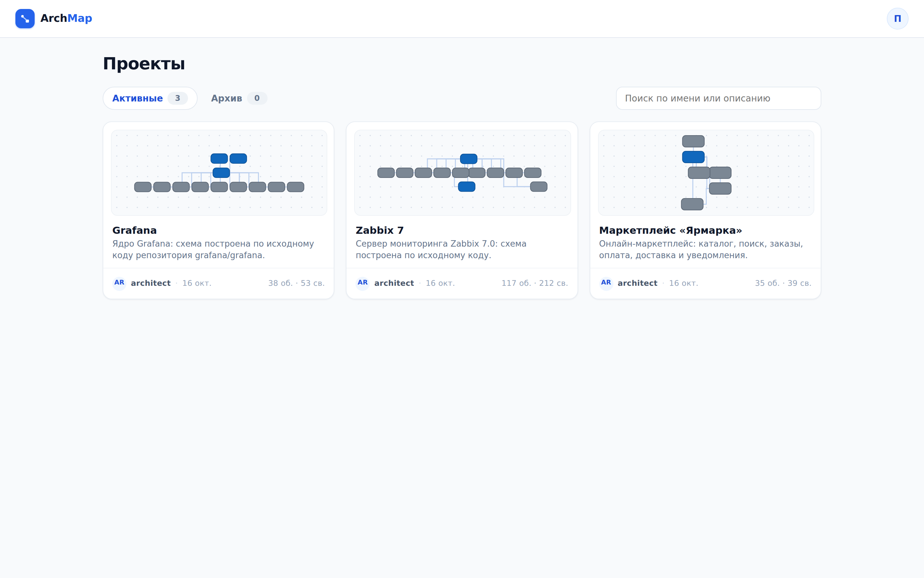Open the Zabbix 7 project title
This screenshot has width=924, height=578.
coord(380,230)
